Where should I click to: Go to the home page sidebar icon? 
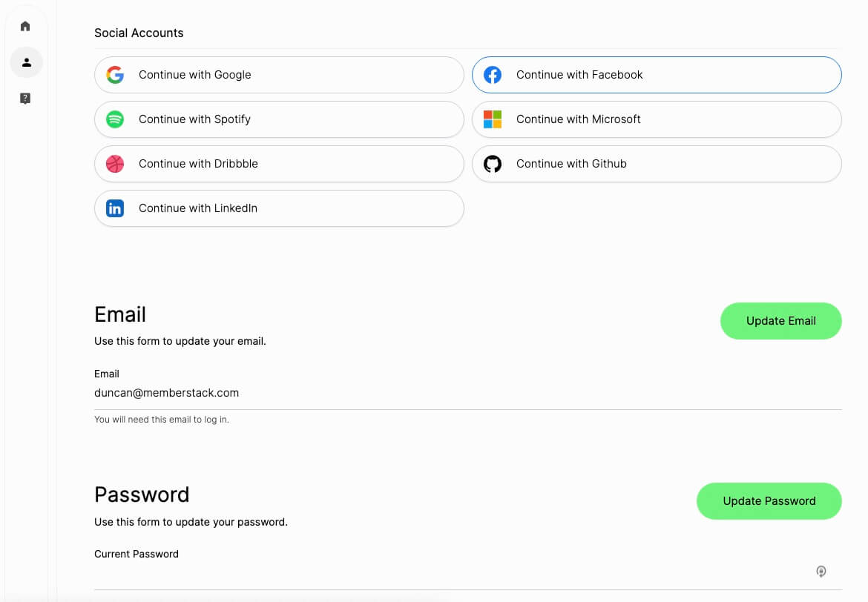point(26,27)
